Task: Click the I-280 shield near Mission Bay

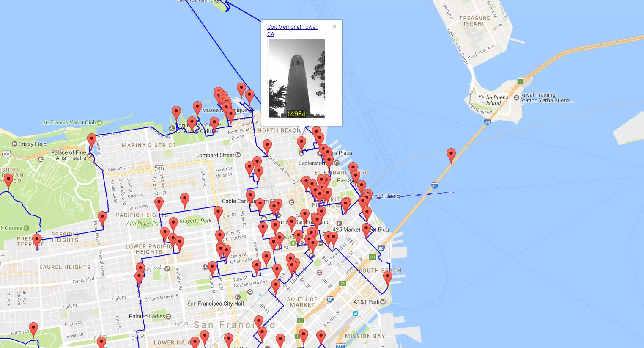Action: tap(340, 346)
